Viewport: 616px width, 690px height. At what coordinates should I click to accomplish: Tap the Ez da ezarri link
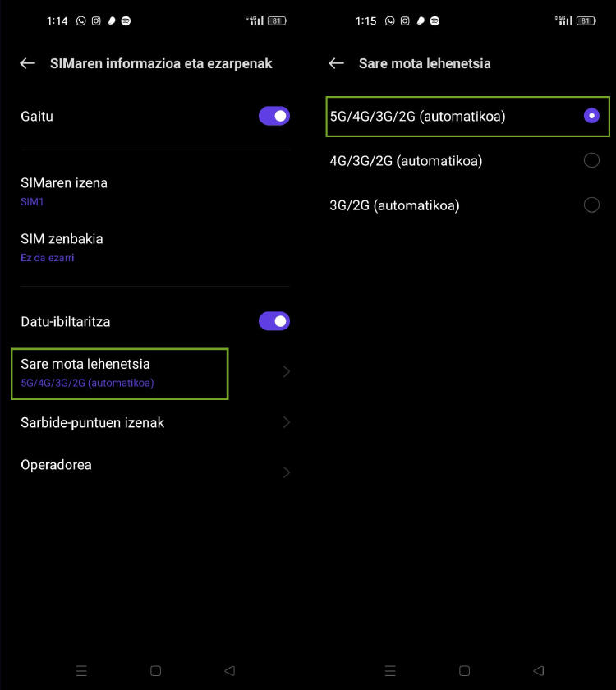(42, 257)
